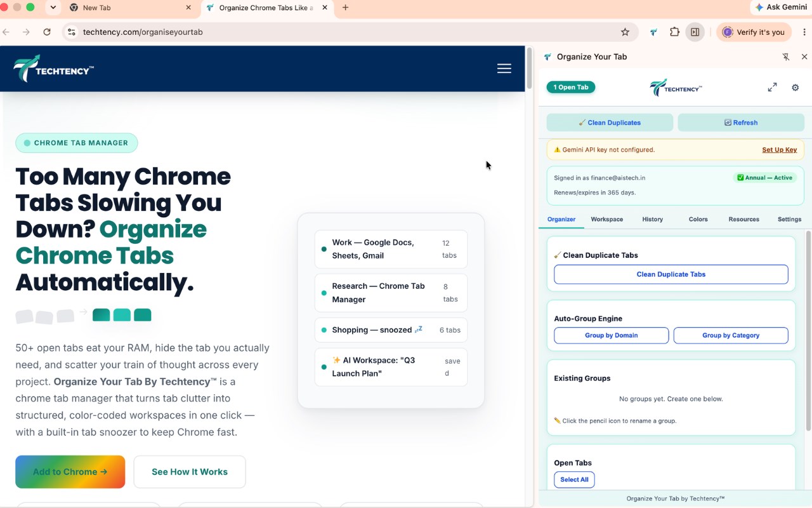812x508 pixels.
Task: Switch to the Workspace tab
Action: pyautogui.click(x=607, y=219)
